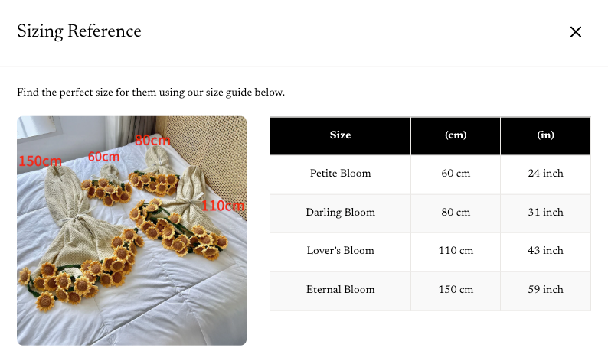Screen dimensions: 608x364
Task: Click the red 110cm label on photo
Action: pos(223,205)
